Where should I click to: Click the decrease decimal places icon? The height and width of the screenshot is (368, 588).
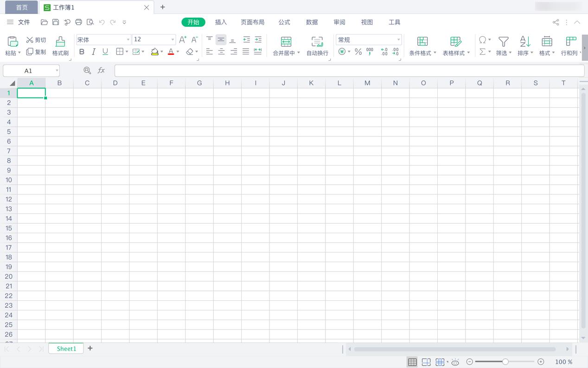point(396,52)
